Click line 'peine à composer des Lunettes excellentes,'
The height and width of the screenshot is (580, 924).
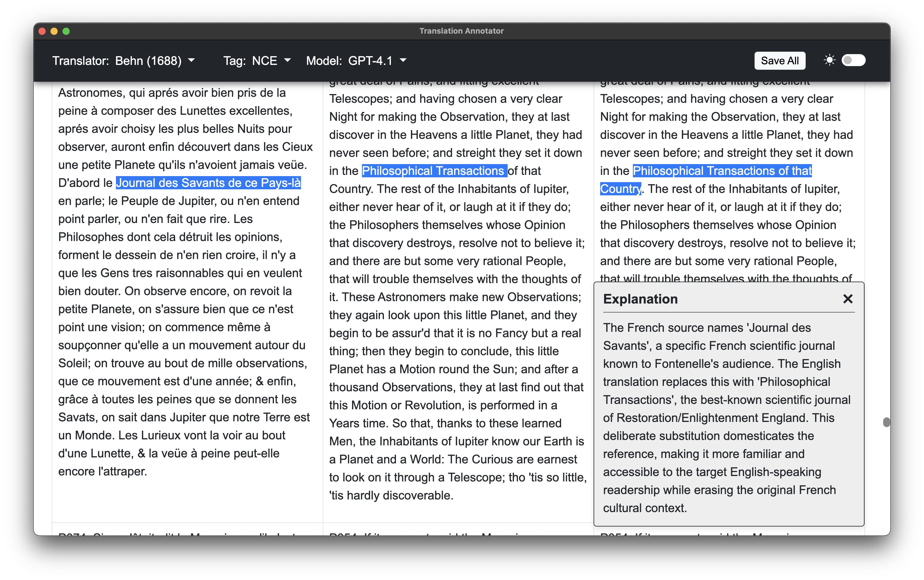click(x=175, y=111)
